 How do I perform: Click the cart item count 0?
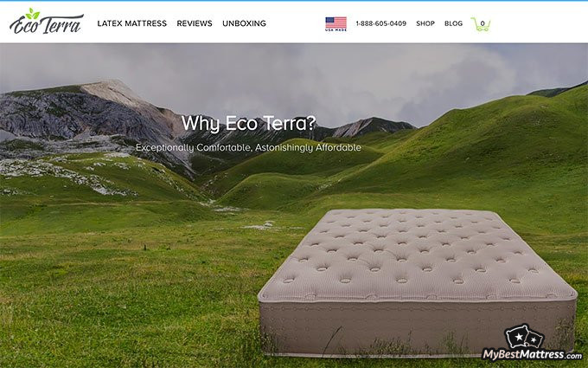[483, 23]
